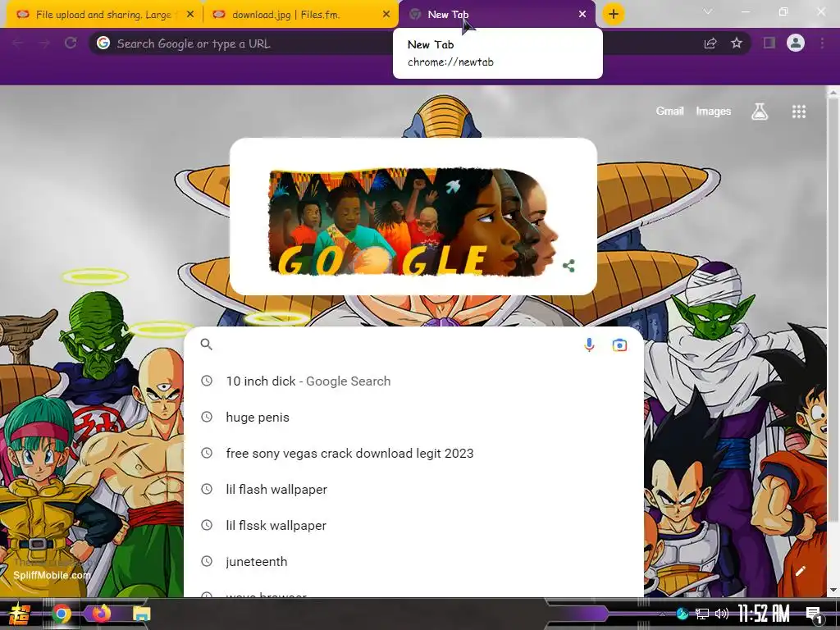The width and height of the screenshot is (840, 630).
Task: Click the Edge tray icon
Action: 682,614
